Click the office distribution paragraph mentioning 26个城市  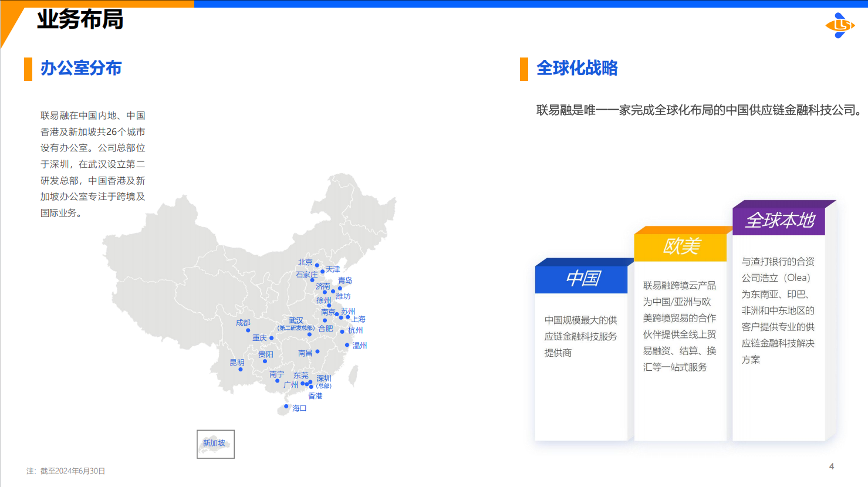(93, 164)
